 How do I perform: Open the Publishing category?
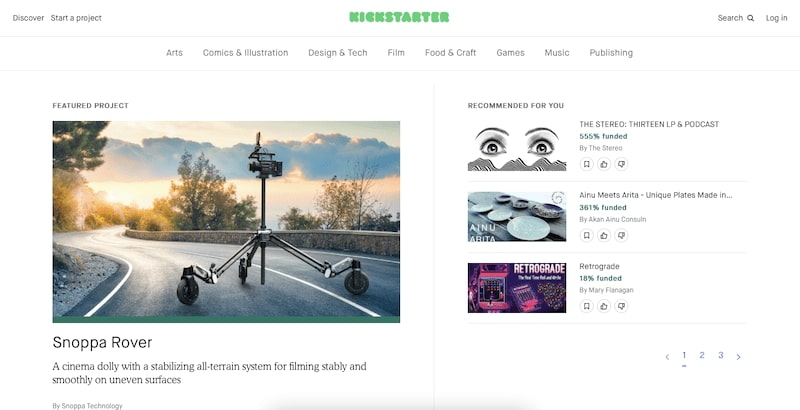tap(611, 53)
